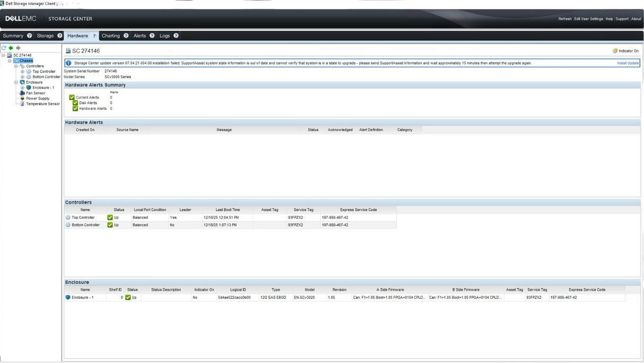Collapse the Chassis tree node
The height and width of the screenshot is (363, 644).
click(x=10, y=60)
